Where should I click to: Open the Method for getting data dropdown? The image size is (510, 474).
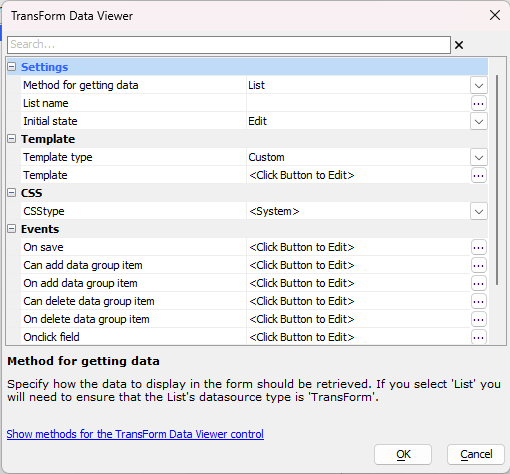(x=479, y=85)
